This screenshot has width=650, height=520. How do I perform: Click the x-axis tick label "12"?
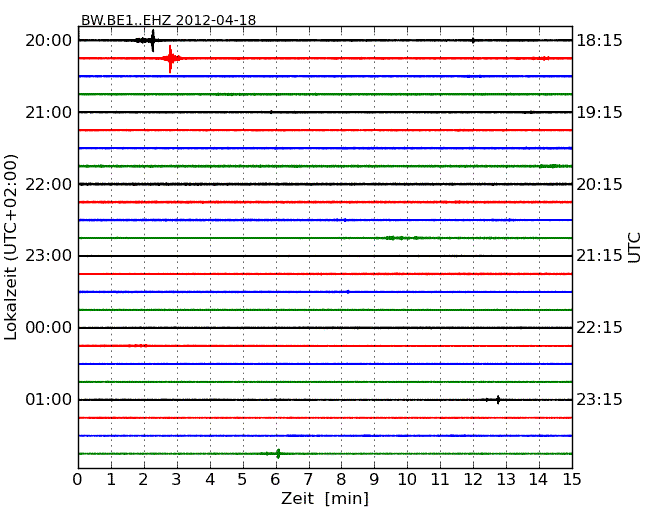coord(473,479)
